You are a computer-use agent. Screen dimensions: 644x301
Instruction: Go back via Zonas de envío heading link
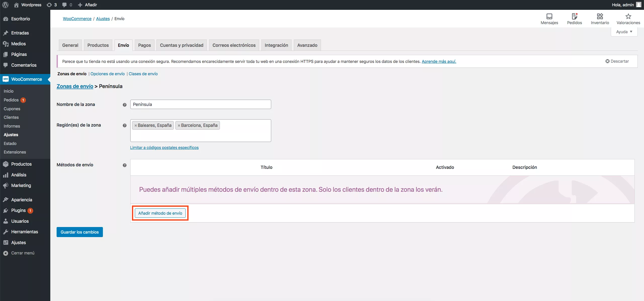[x=75, y=86]
